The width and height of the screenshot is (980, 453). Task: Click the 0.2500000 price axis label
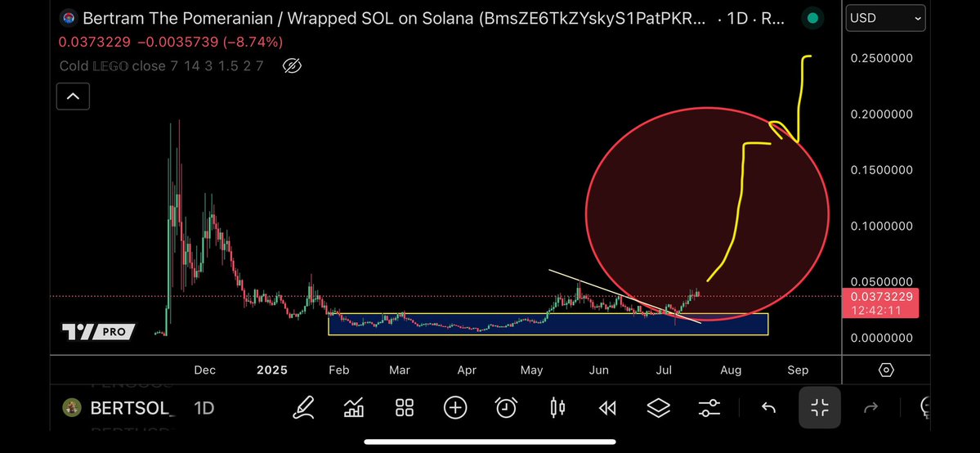(x=881, y=58)
